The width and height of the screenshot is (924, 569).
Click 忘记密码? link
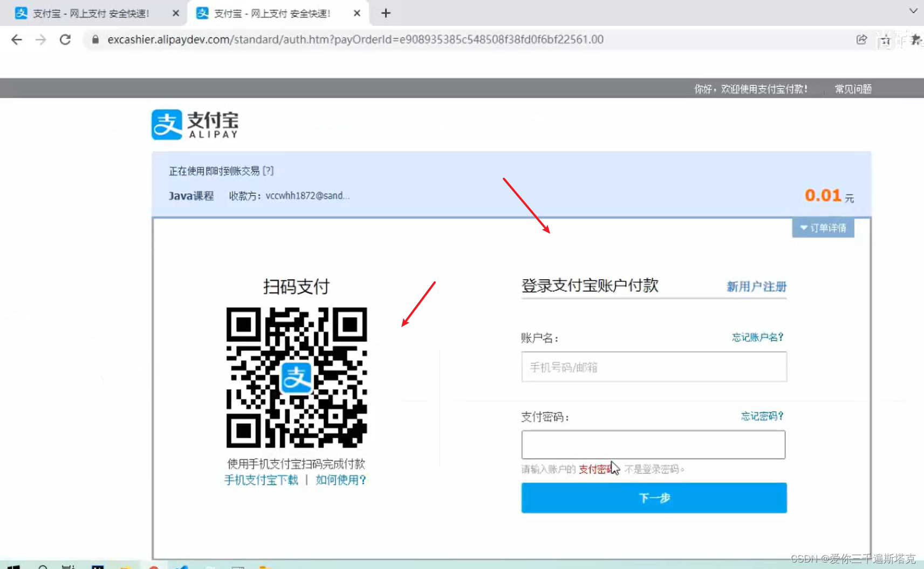tap(762, 416)
